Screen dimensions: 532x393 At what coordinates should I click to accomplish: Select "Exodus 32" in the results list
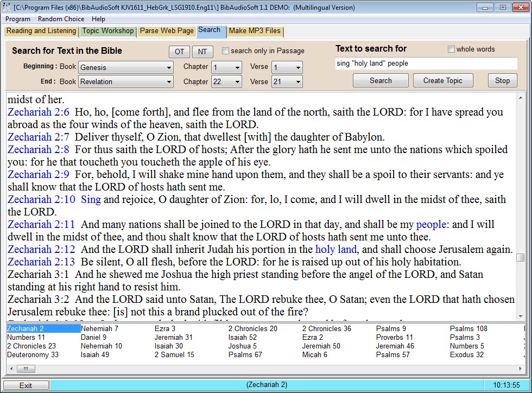[x=467, y=355]
